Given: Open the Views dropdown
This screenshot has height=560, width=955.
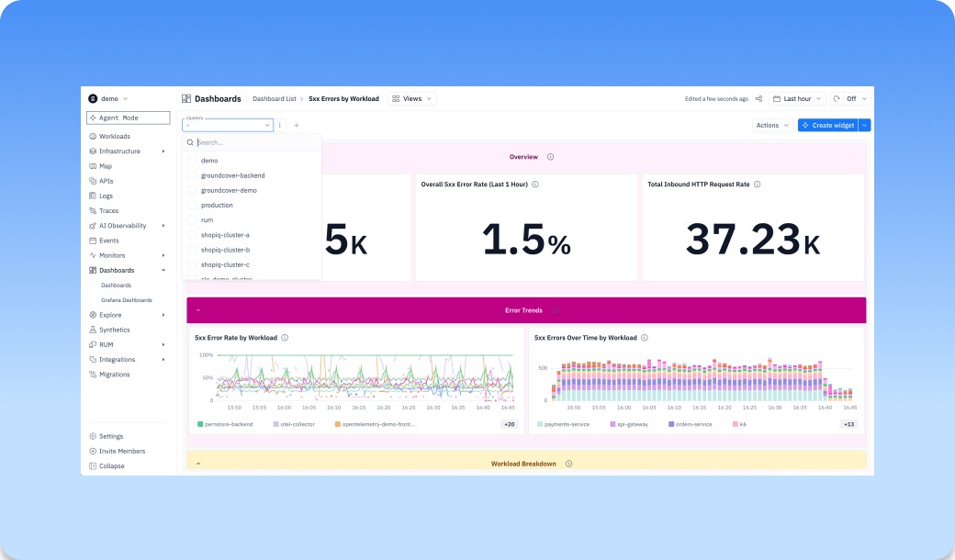Looking at the screenshot, I should [412, 98].
